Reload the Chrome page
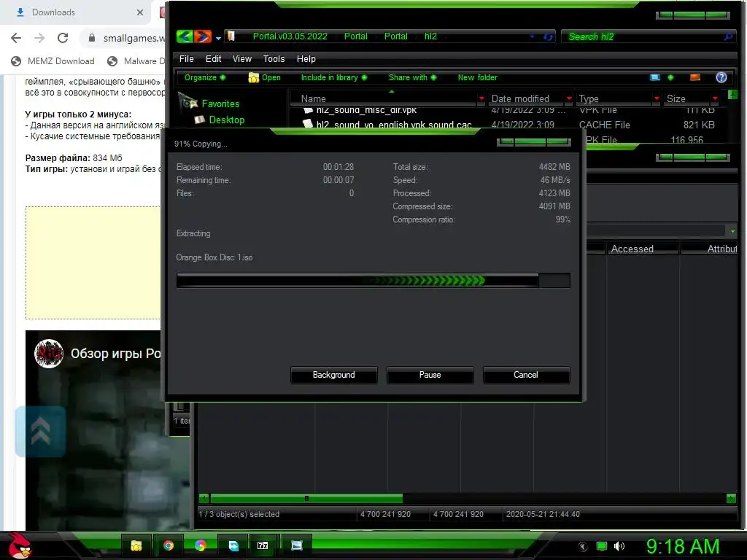Viewport: 747px width, 560px height. (x=63, y=38)
